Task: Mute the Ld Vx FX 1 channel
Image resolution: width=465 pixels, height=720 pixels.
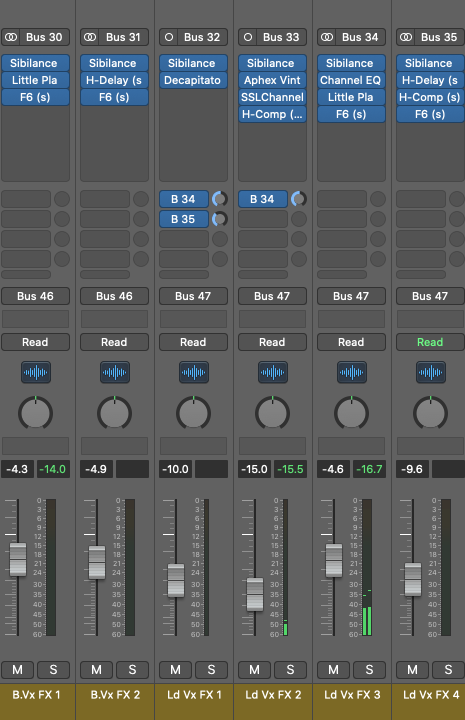Action: point(175,670)
